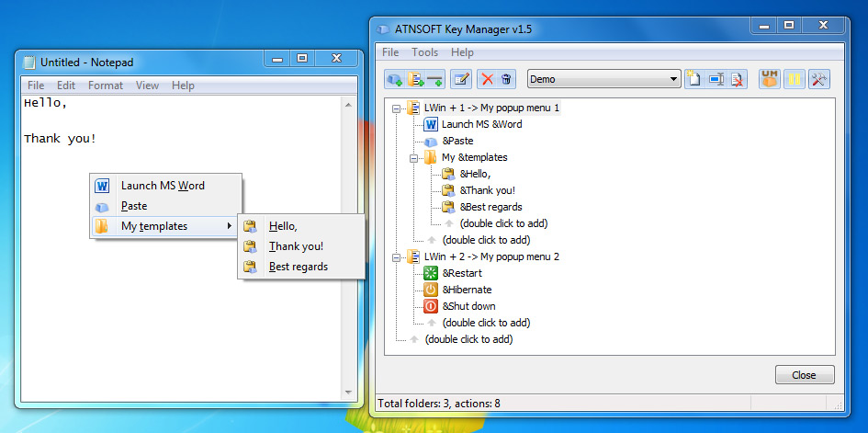Select the &Hibernate tree row
868x433 pixels.
467,290
